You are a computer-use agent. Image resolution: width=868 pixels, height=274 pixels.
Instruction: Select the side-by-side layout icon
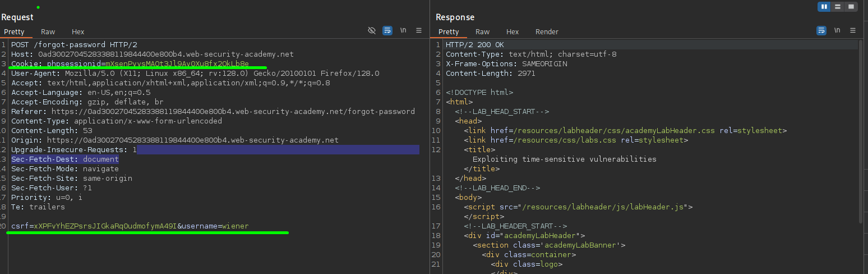coord(824,7)
